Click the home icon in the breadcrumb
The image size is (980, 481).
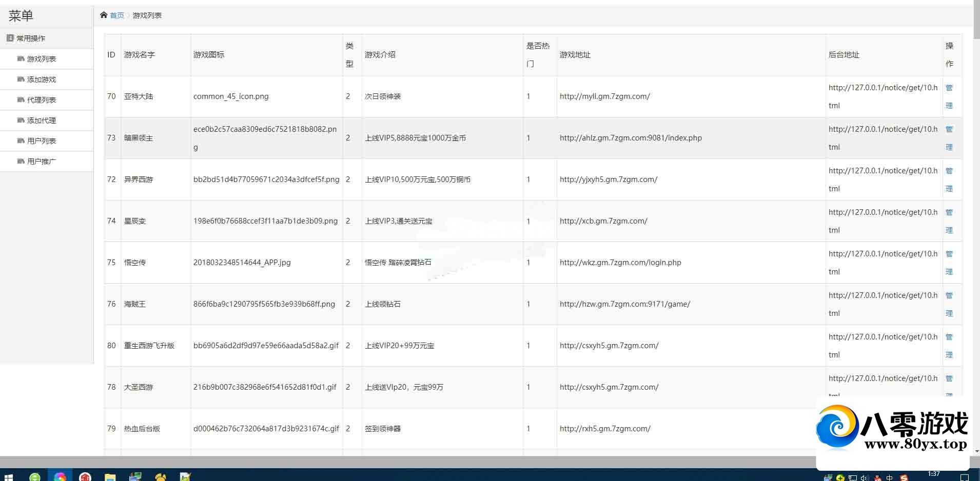pos(104,15)
